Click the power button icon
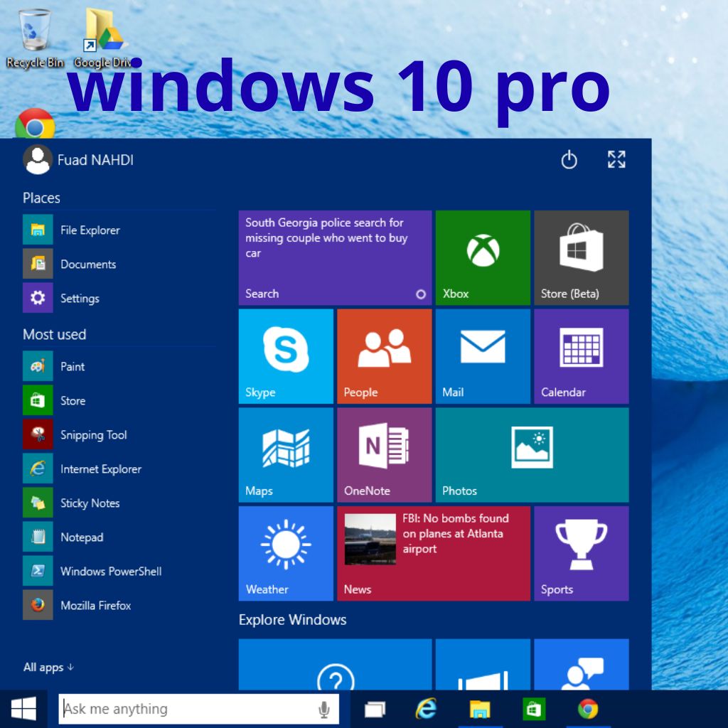Image resolution: width=728 pixels, height=728 pixels. click(569, 160)
